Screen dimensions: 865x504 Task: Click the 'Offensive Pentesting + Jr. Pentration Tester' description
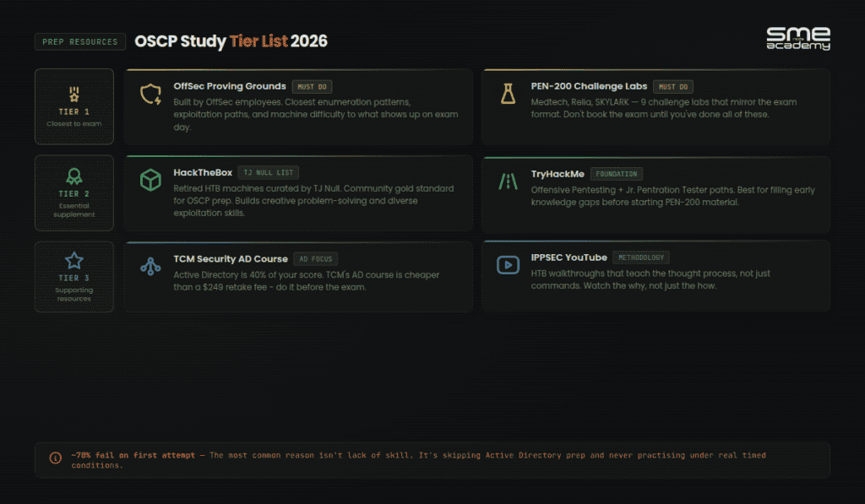coord(672,196)
